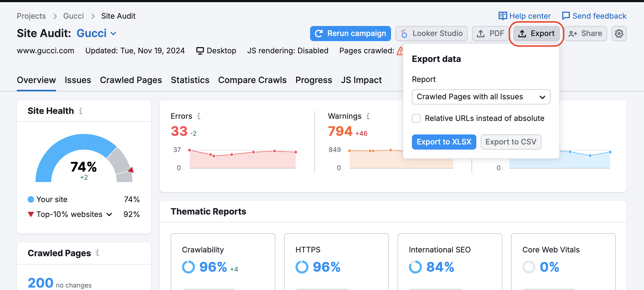The height and width of the screenshot is (290, 644).
Task: Click Pages crawled warning triangle icon
Action: 400,51
